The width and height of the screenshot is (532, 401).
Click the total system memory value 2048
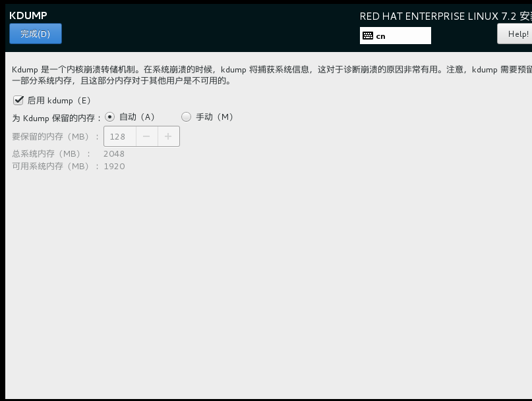click(114, 154)
